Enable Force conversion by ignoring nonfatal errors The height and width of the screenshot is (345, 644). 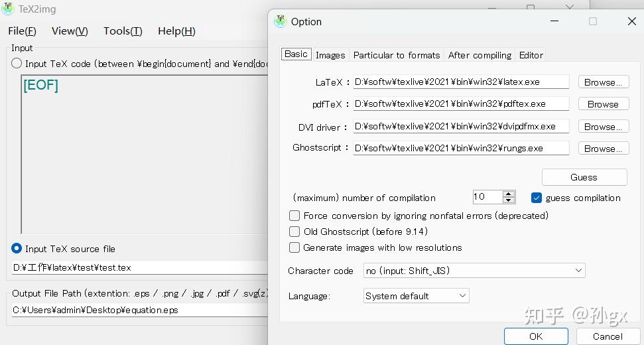294,216
